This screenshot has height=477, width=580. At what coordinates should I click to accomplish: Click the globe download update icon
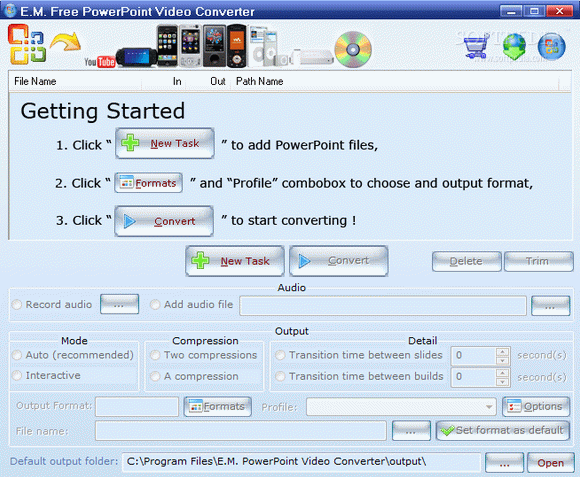(x=515, y=47)
